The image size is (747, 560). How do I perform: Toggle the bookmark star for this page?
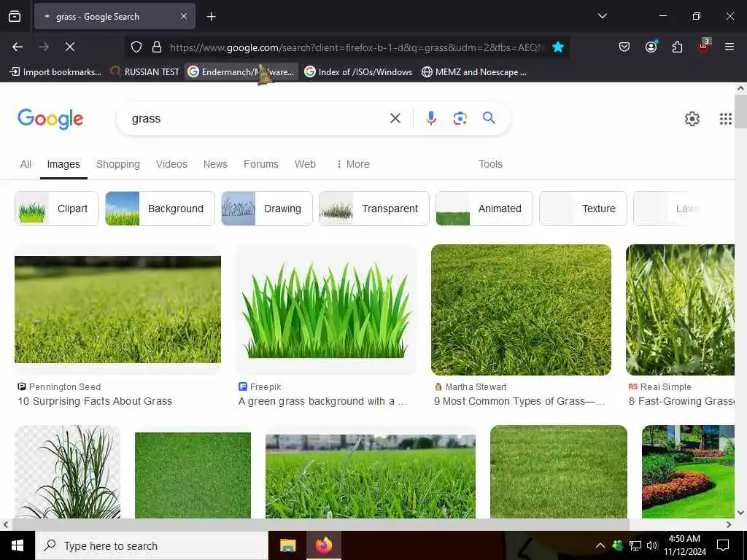pyautogui.click(x=558, y=47)
